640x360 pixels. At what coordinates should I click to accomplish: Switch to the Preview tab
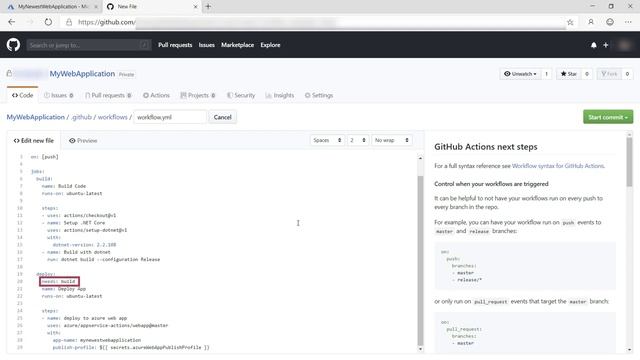(x=83, y=140)
